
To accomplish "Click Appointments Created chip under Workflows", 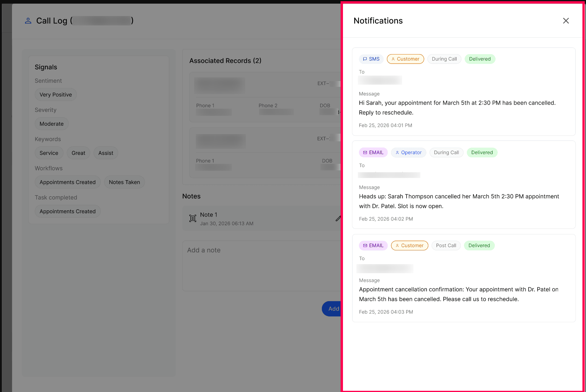I will coord(68,182).
